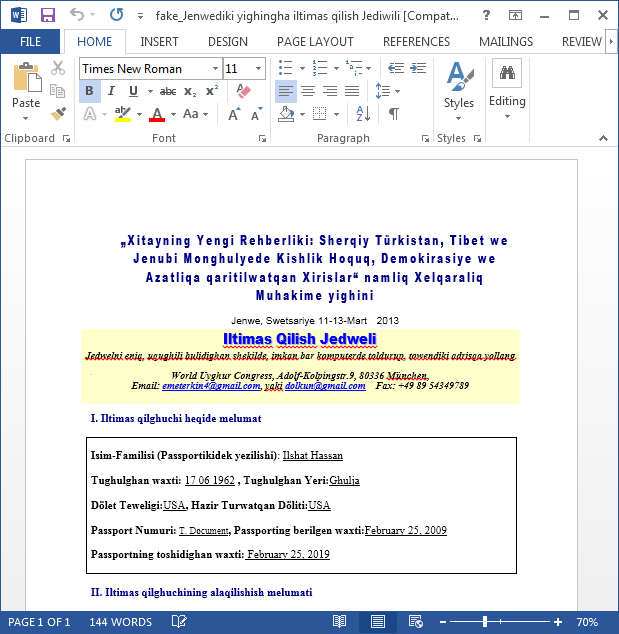Repeat the last action with redo icon
Viewport: 619px width, 634px height.
pos(116,15)
